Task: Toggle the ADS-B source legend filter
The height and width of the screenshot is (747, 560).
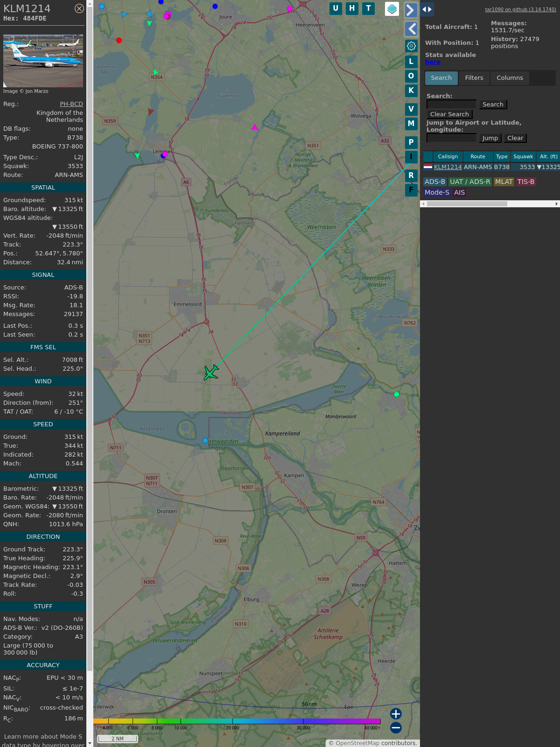Action: (435, 182)
